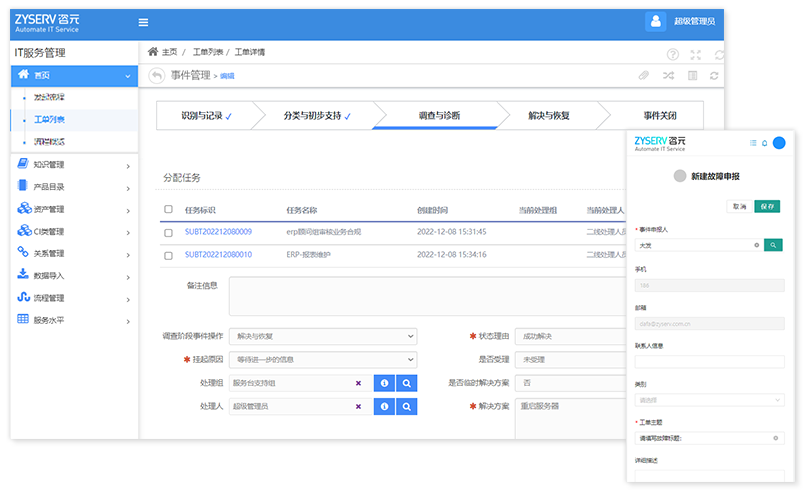The width and height of the screenshot is (808, 495).
Task: Switch to the 事件关闭 step
Action: click(660, 115)
